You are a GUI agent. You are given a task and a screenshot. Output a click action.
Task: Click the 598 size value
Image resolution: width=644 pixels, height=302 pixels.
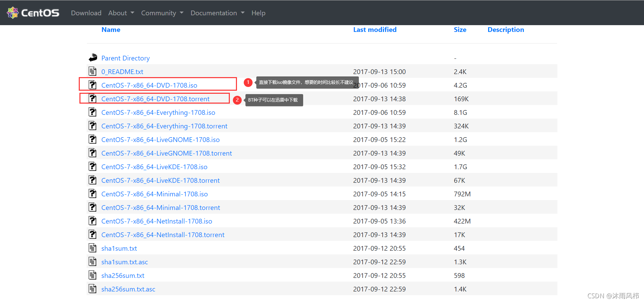459,276
